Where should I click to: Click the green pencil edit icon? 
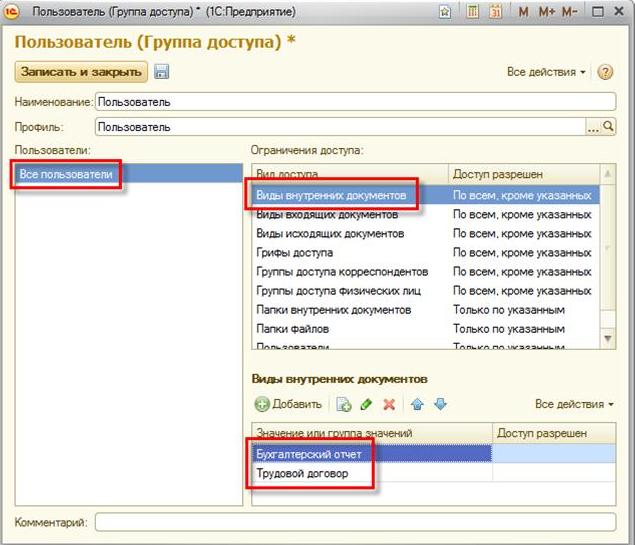click(x=366, y=404)
